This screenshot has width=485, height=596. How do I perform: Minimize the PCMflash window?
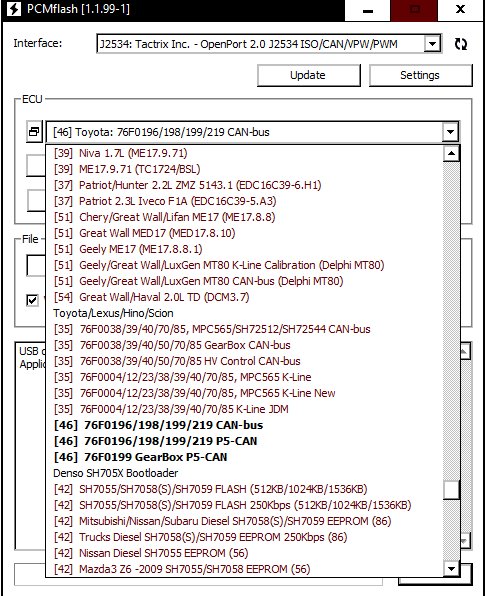point(368,10)
